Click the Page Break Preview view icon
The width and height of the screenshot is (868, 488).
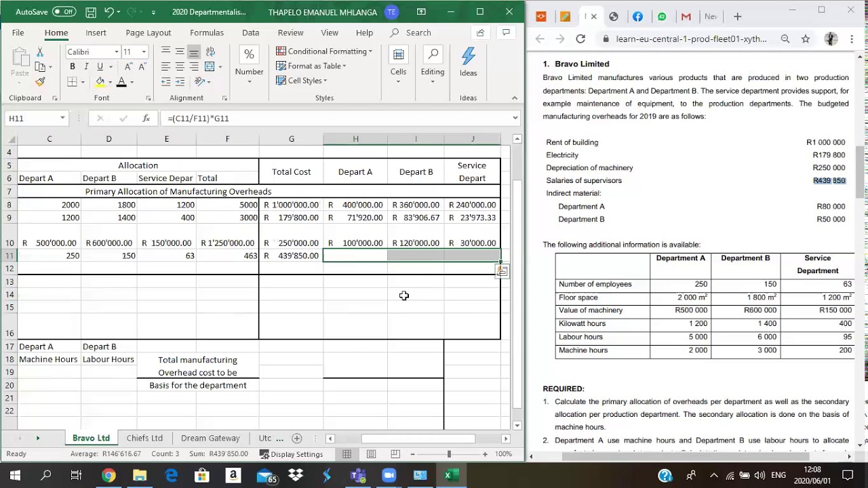(x=395, y=454)
